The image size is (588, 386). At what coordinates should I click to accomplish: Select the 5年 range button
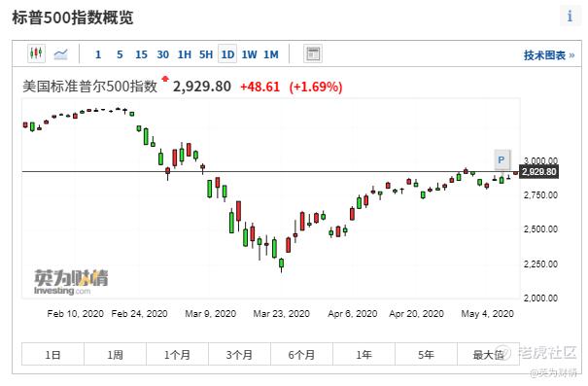[427, 354]
